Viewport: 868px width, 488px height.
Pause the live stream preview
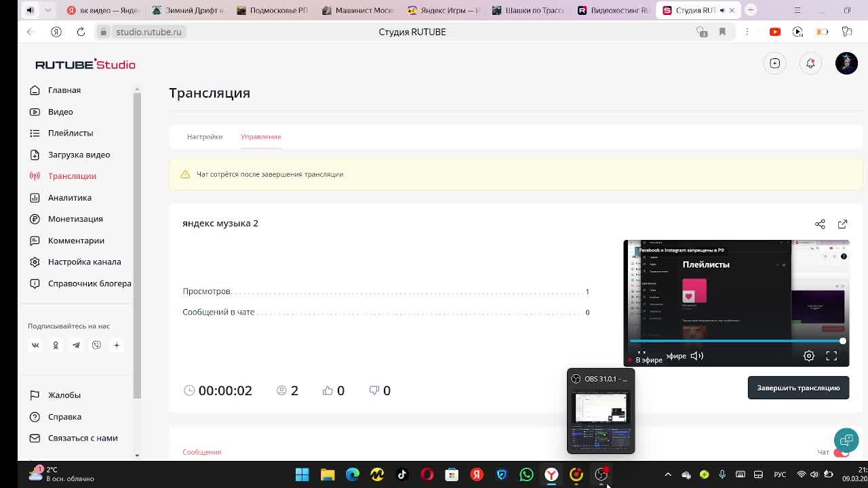[x=641, y=352]
